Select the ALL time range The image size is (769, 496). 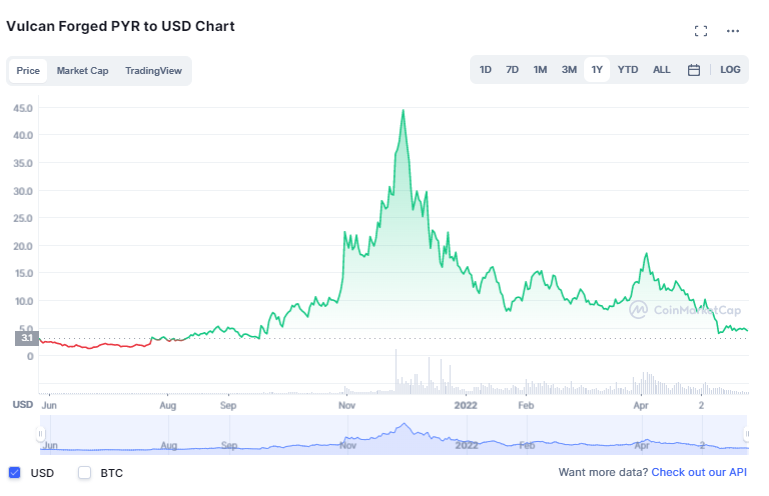coord(661,70)
